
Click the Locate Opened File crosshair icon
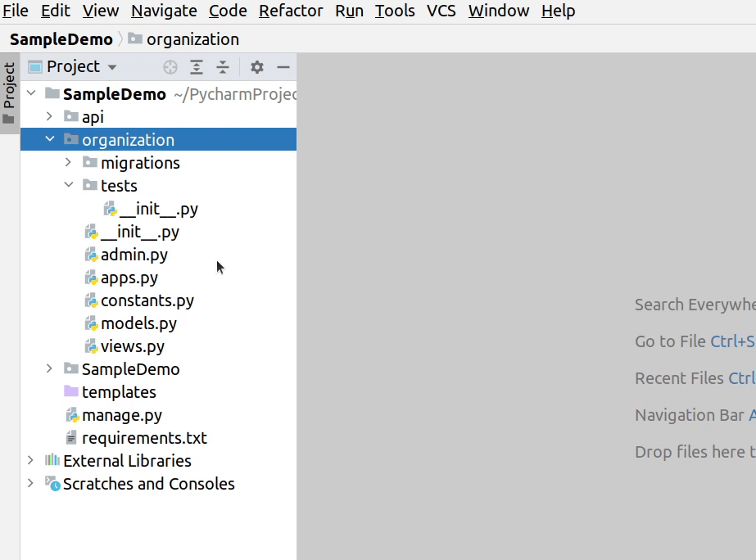click(x=170, y=66)
